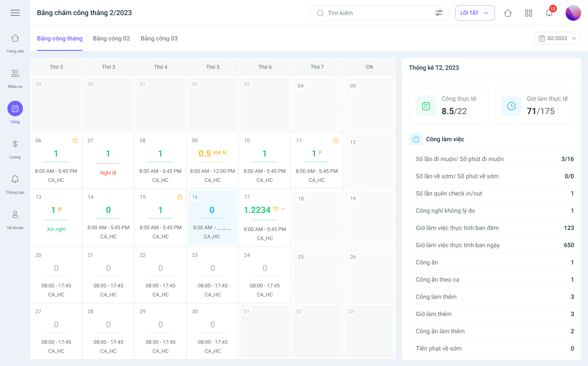Click the Thứ 5 column header
Image resolution: width=588 pixels, height=366 pixels.
point(213,67)
